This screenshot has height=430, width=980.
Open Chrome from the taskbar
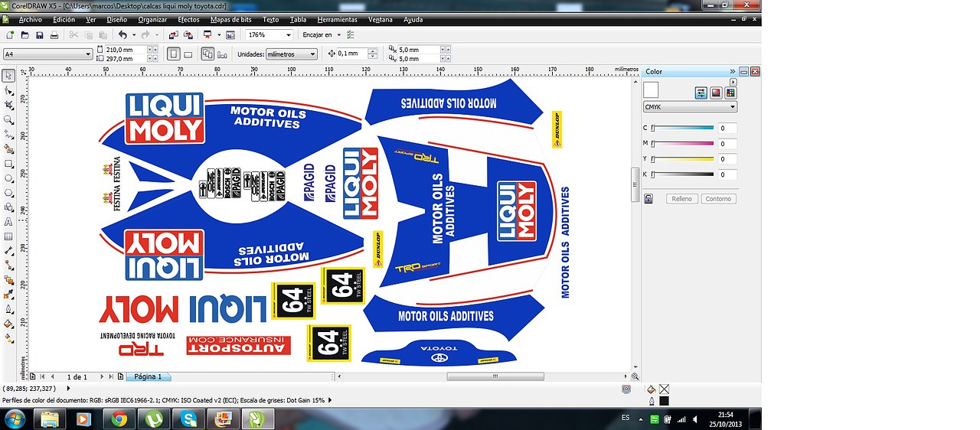point(119,419)
